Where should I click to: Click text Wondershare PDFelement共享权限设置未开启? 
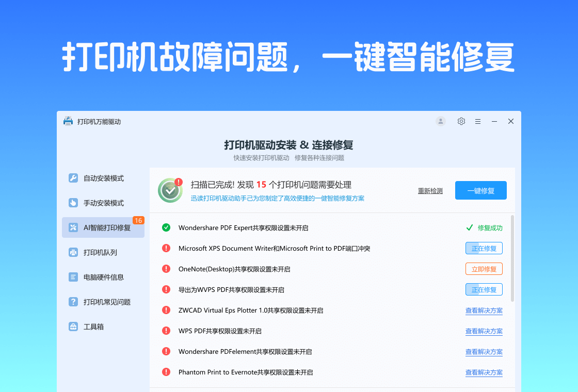[245, 351]
